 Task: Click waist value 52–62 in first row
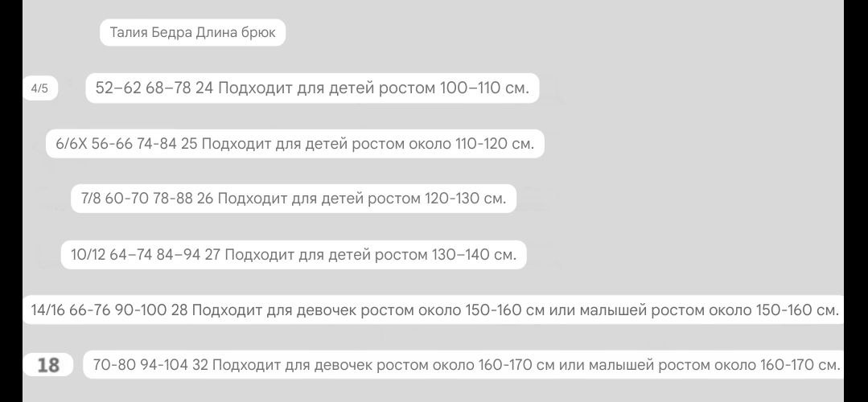[x=118, y=88]
